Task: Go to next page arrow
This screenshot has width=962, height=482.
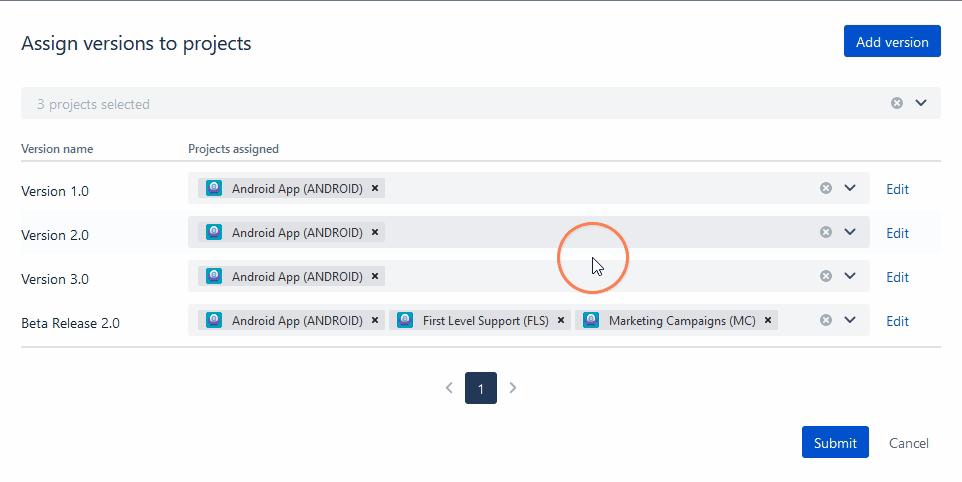Action: click(513, 388)
